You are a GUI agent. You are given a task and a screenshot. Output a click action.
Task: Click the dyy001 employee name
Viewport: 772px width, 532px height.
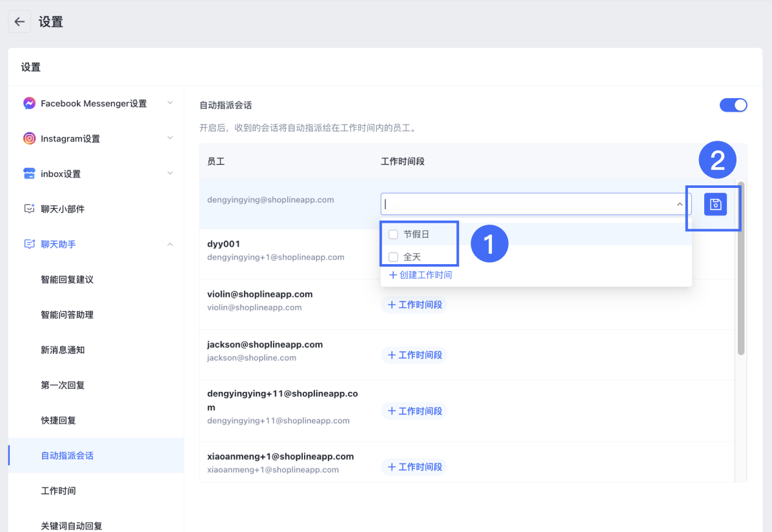223,244
